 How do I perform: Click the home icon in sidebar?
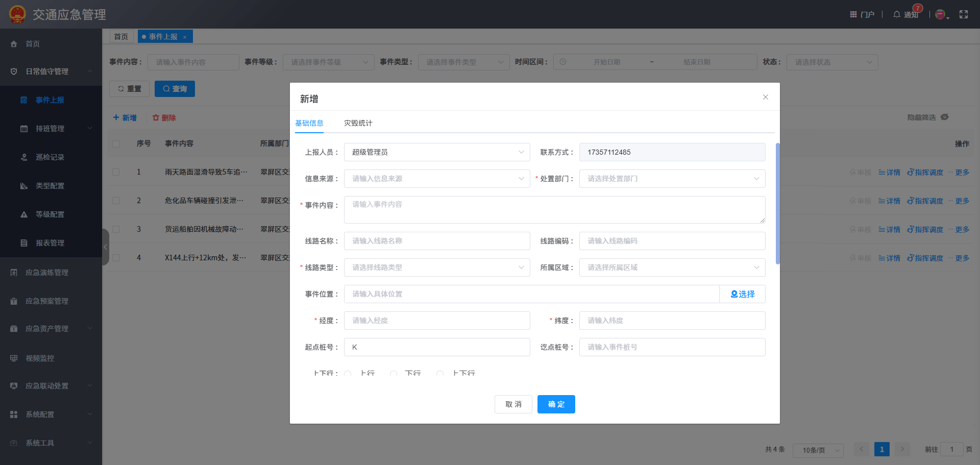[14, 44]
